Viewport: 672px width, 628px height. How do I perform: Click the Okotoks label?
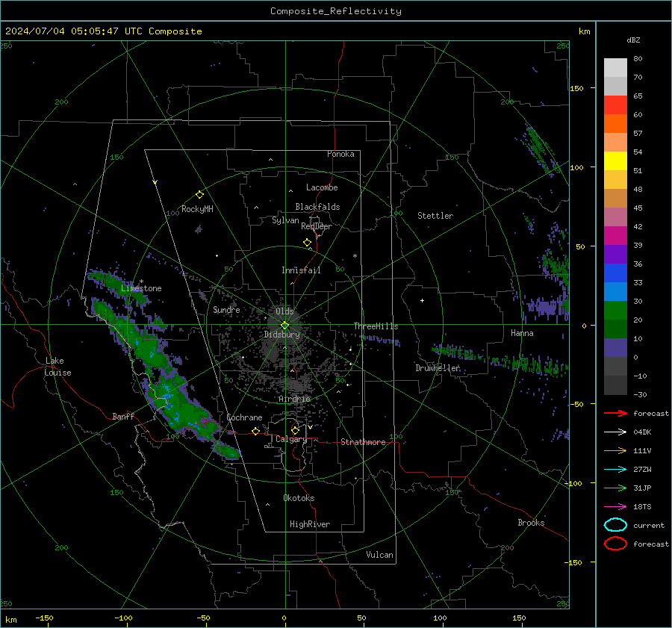click(299, 498)
